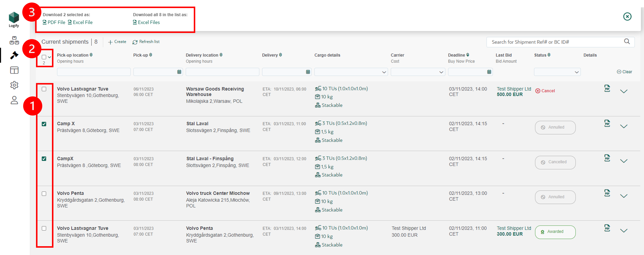Open the auction gavel sidebar icon
Screen dimensions: 644x255
click(x=14, y=55)
